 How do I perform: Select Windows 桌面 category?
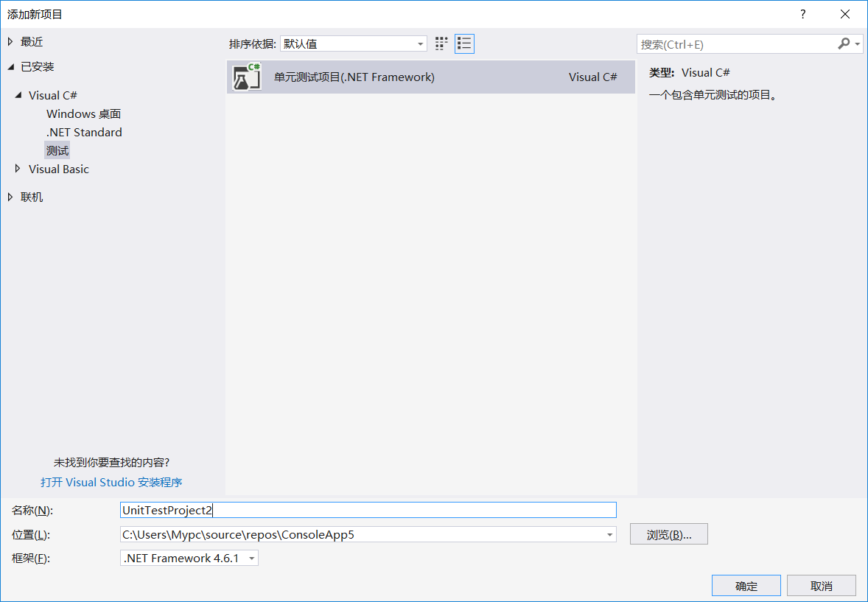[x=83, y=113]
